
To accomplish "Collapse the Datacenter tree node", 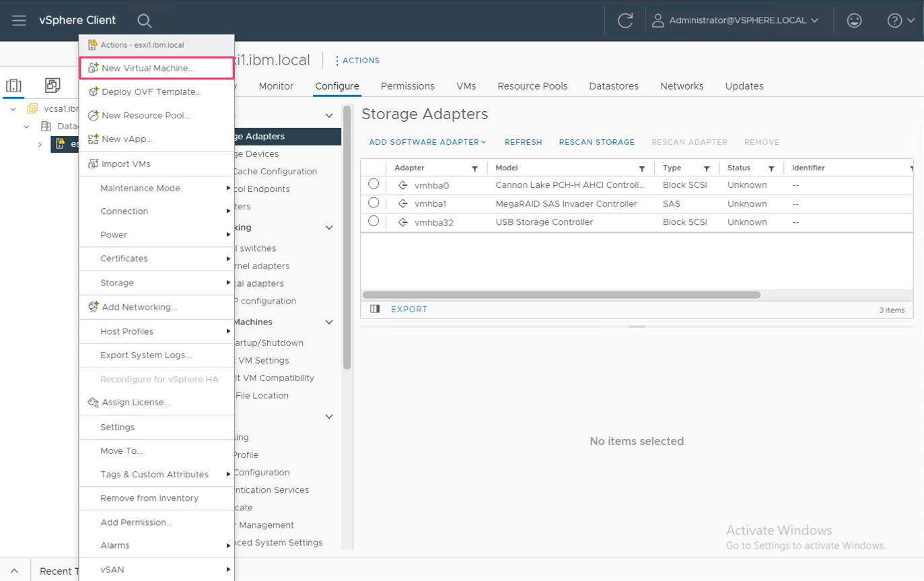I will tap(26, 126).
